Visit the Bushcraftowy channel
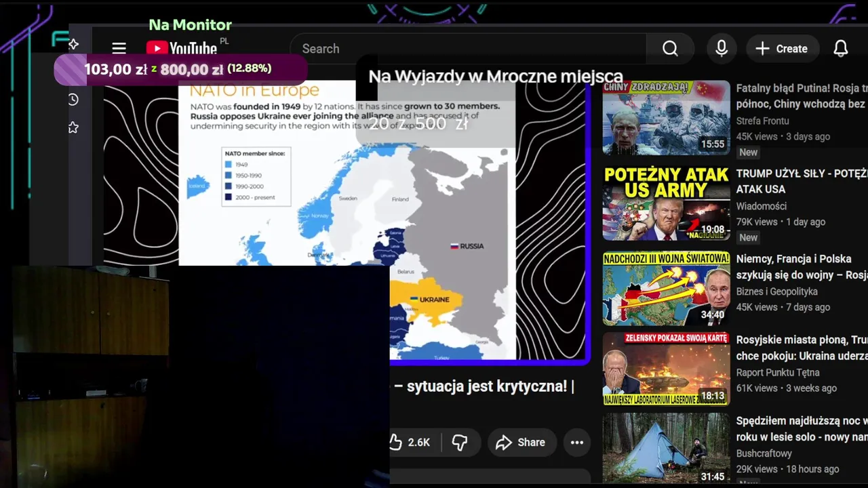 [764, 453]
